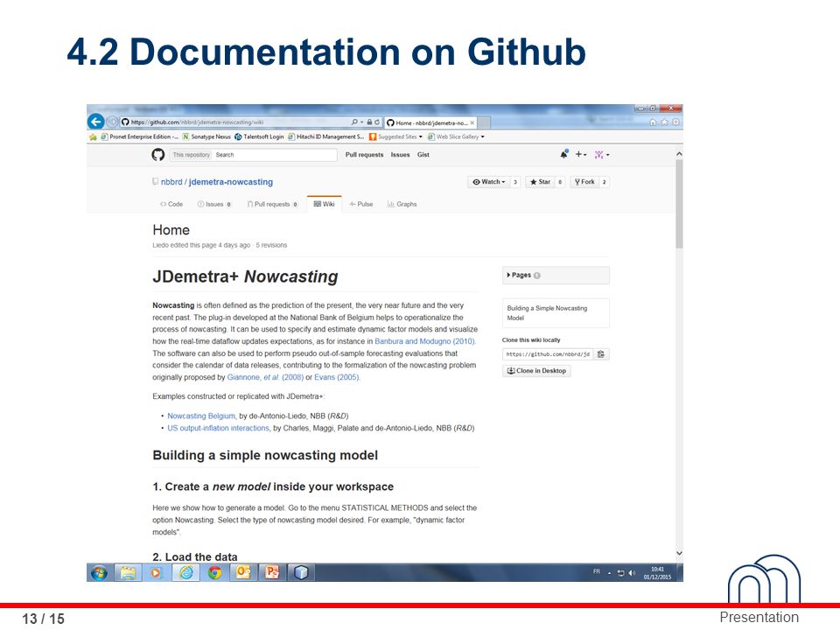Open Web Slice Gallery dropdown
The width and height of the screenshot is (840, 630).
pyautogui.click(x=456, y=137)
